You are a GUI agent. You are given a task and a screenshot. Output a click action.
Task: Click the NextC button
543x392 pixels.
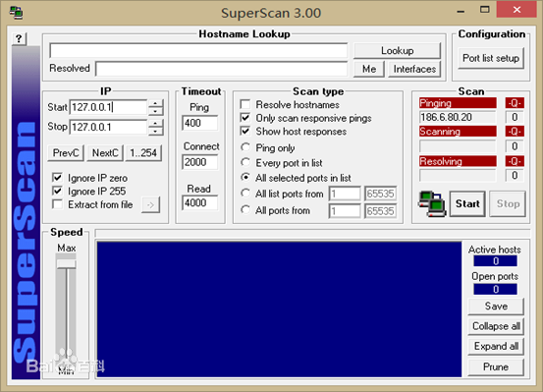click(x=105, y=153)
